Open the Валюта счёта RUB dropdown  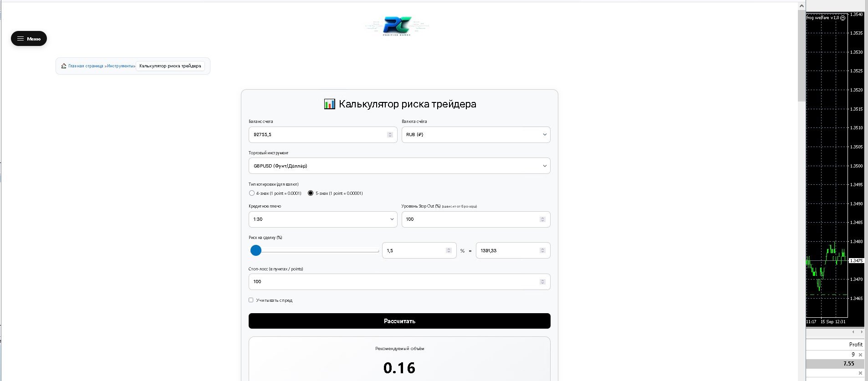[x=476, y=135]
